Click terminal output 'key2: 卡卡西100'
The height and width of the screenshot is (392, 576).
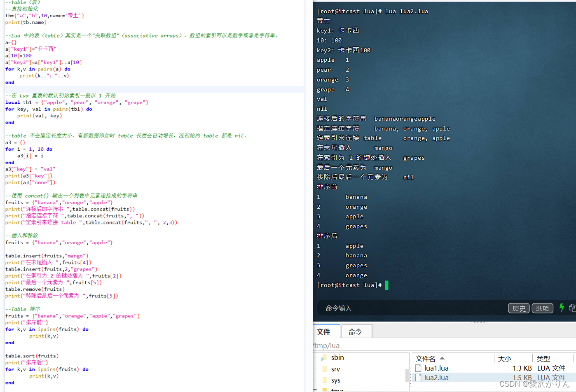click(344, 50)
